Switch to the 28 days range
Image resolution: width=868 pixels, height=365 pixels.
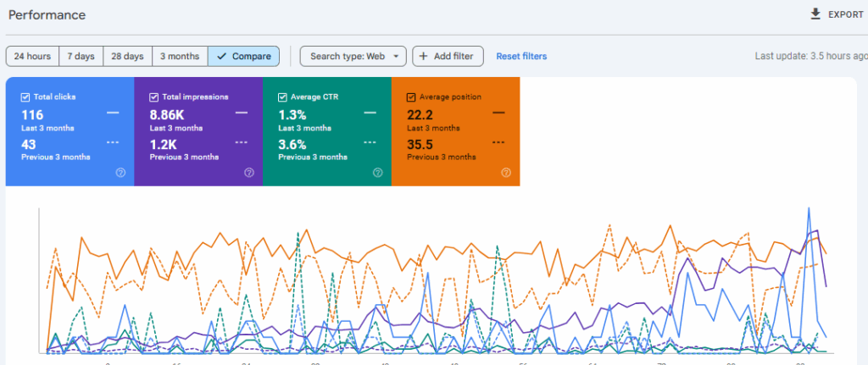coord(127,57)
